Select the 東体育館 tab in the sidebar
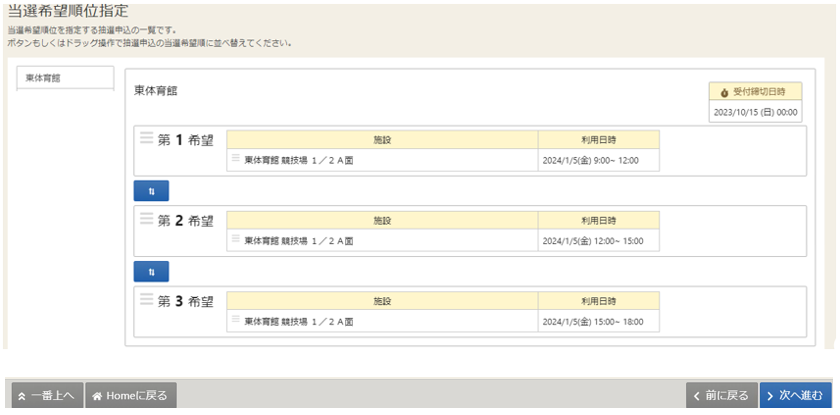This screenshot has width=840, height=415. tap(66, 78)
